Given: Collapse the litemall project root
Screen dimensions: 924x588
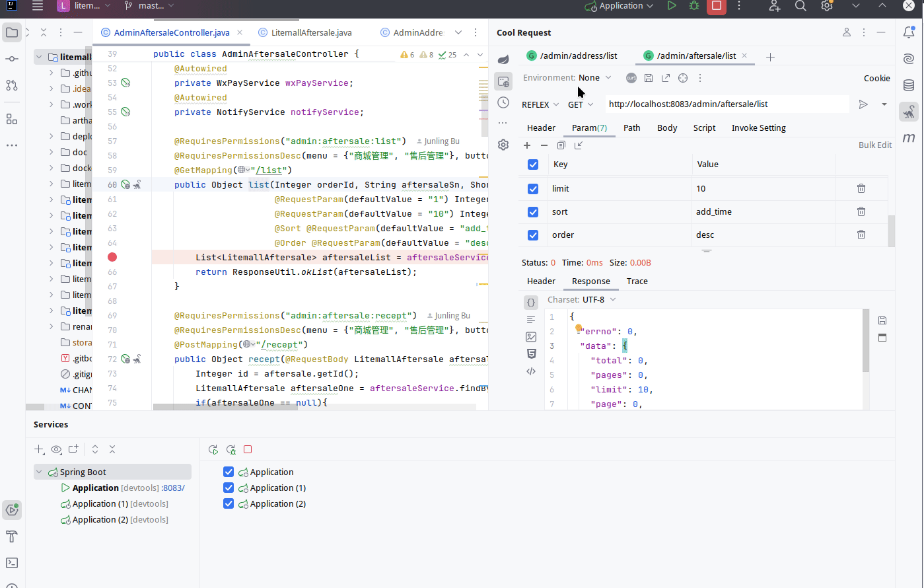Looking at the screenshot, I should (39, 57).
